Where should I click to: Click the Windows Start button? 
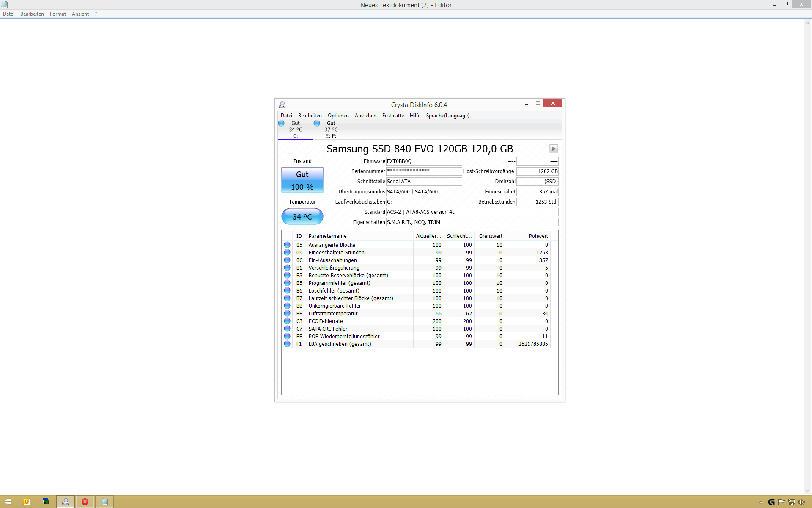coord(8,502)
